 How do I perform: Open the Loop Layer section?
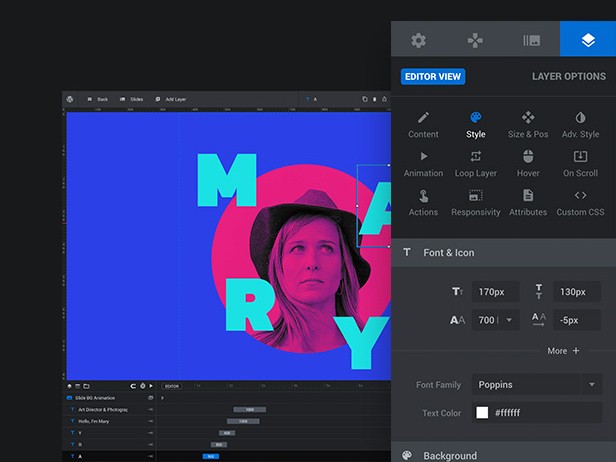(476, 164)
